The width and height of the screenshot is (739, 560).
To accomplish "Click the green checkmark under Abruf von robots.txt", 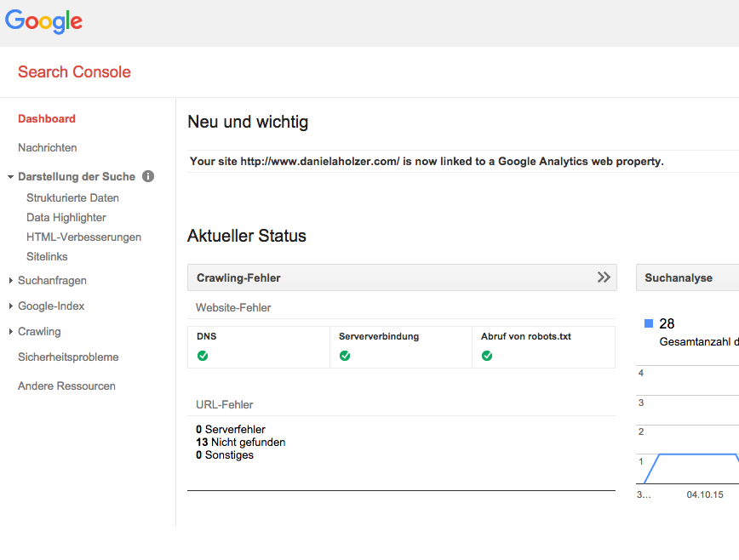I will coord(487,356).
